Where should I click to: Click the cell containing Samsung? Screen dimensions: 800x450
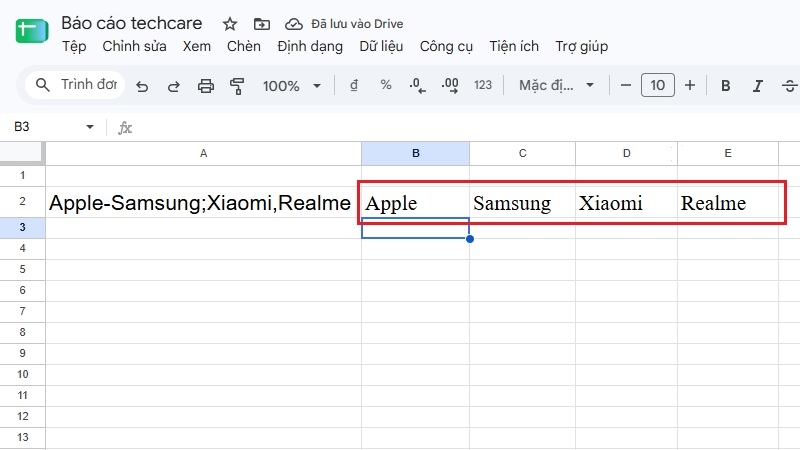[x=522, y=202]
